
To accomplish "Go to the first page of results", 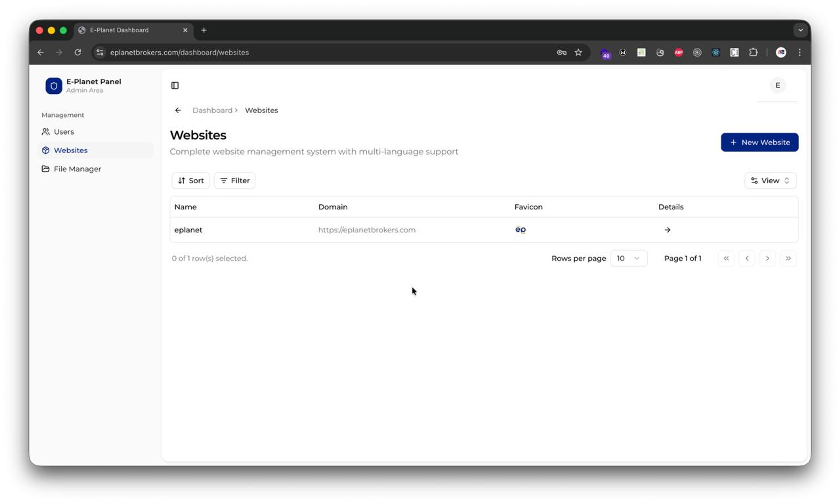I will tap(726, 258).
